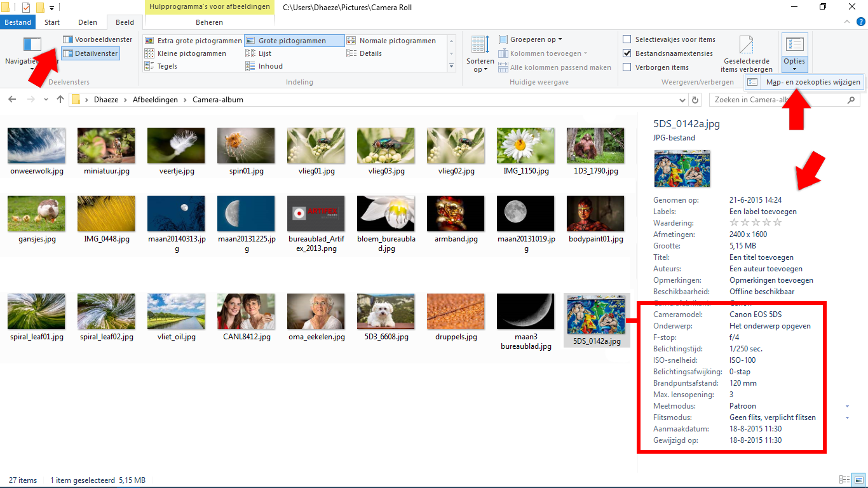The height and width of the screenshot is (488, 868).
Task: Uncheck the Bestandsnaamextensies checkbox
Action: coord(627,53)
